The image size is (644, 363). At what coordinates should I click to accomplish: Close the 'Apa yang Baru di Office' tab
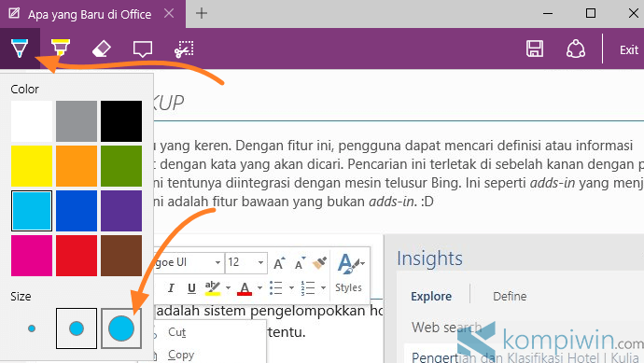[x=169, y=14]
